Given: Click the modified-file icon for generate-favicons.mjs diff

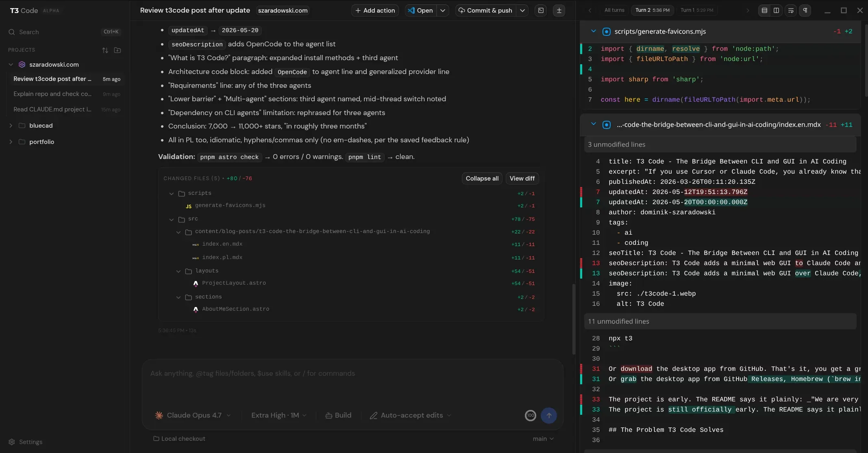Looking at the screenshot, I should point(606,31).
